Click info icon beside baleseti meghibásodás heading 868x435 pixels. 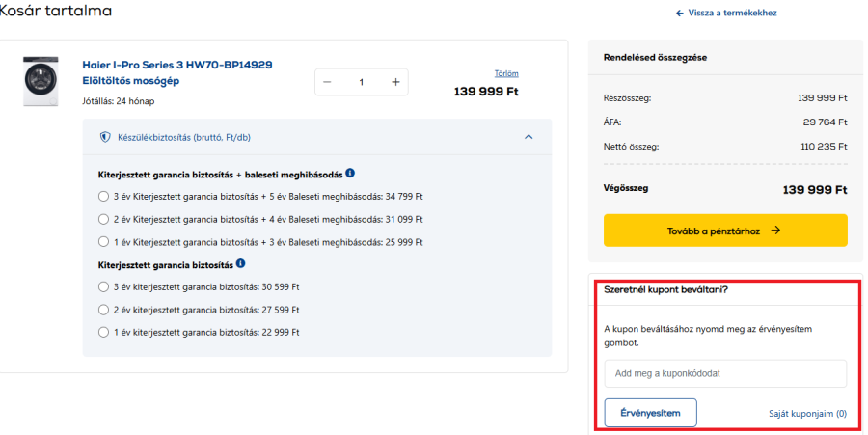(350, 174)
